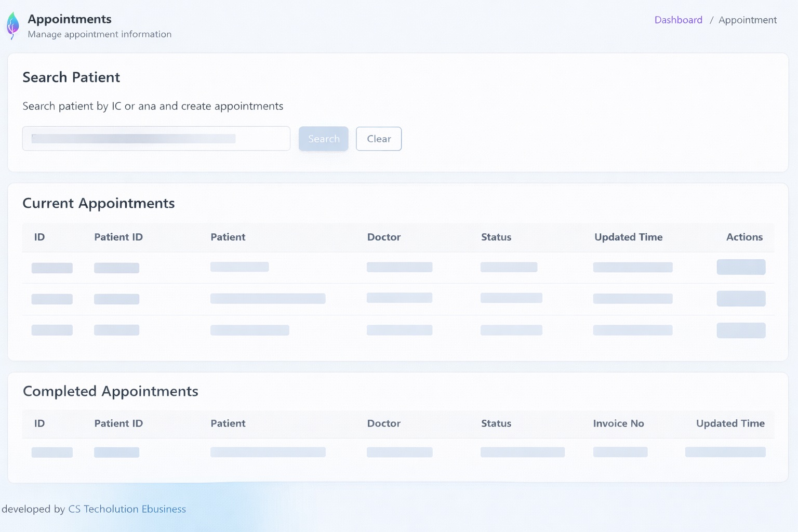Open the CS Techolution Ebusiness footer link
The height and width of the screenshot is (532, 798).
(127, 509)
